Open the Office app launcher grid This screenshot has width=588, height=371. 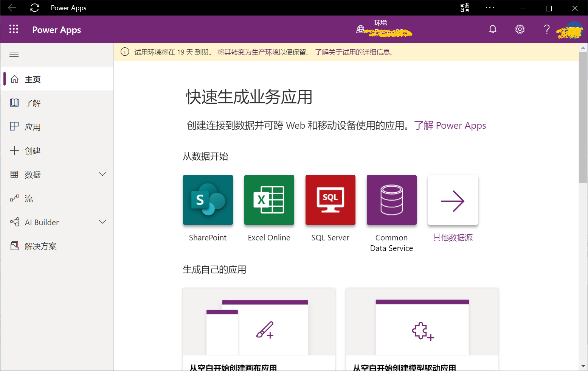14,29
